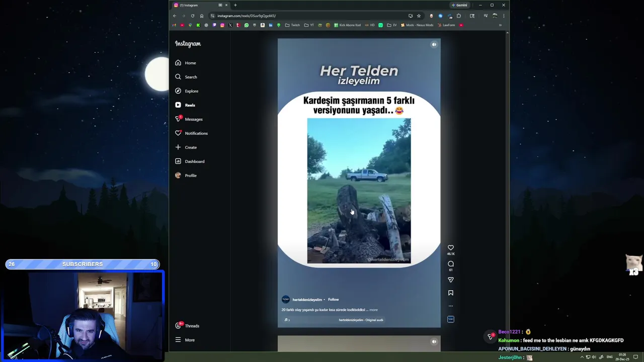This screenshot has width=644, height=362.
Task: Open Mods - Nexus Mods bookmark
Action: click(417, 25)
